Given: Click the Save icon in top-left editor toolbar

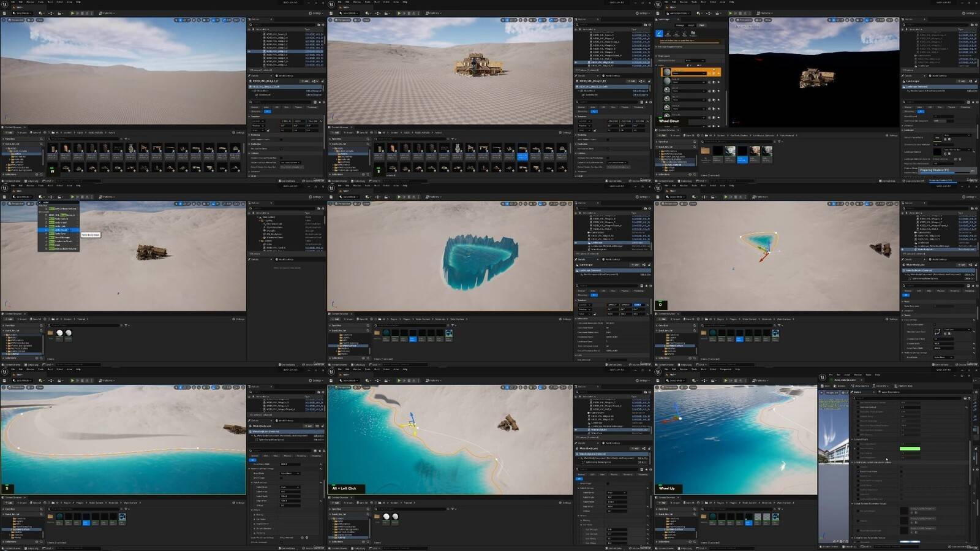Looking at the screenshot, I should tap(5, 13).
